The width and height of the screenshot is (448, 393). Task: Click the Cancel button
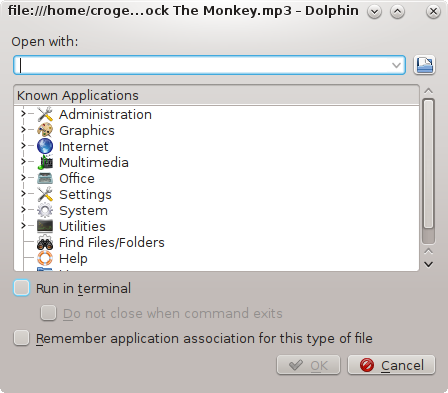(x=391, y=365)
